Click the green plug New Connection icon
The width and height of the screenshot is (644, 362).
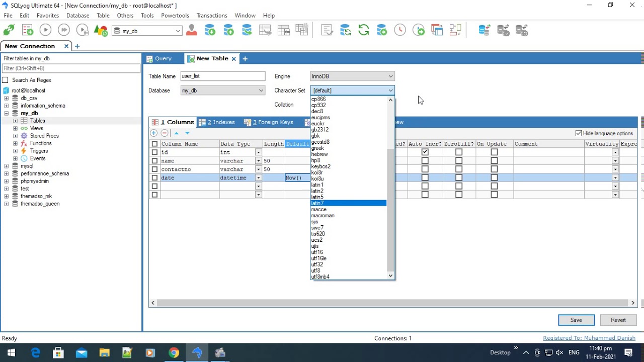pos(9,30)
